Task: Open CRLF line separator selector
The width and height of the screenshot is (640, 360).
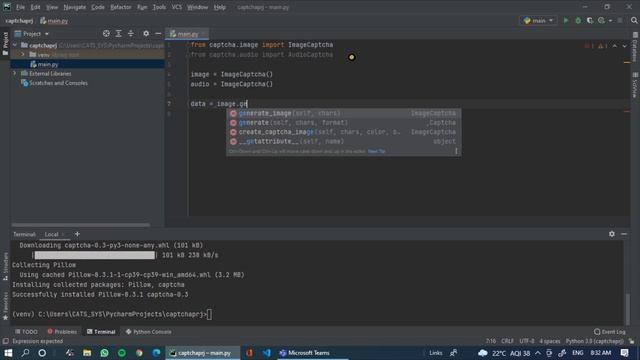Action: 507,341
